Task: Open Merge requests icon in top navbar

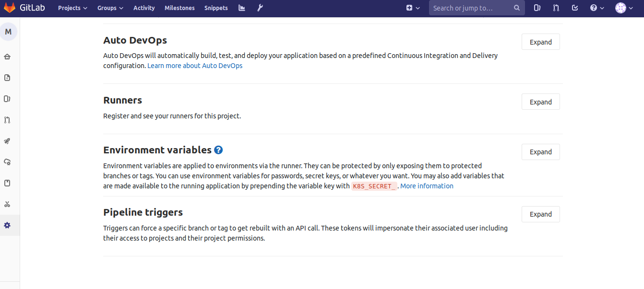Action: 556,8
